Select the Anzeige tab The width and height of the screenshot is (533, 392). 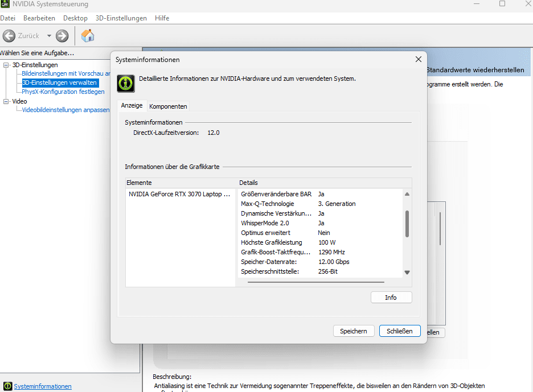[x=132, y=105]
